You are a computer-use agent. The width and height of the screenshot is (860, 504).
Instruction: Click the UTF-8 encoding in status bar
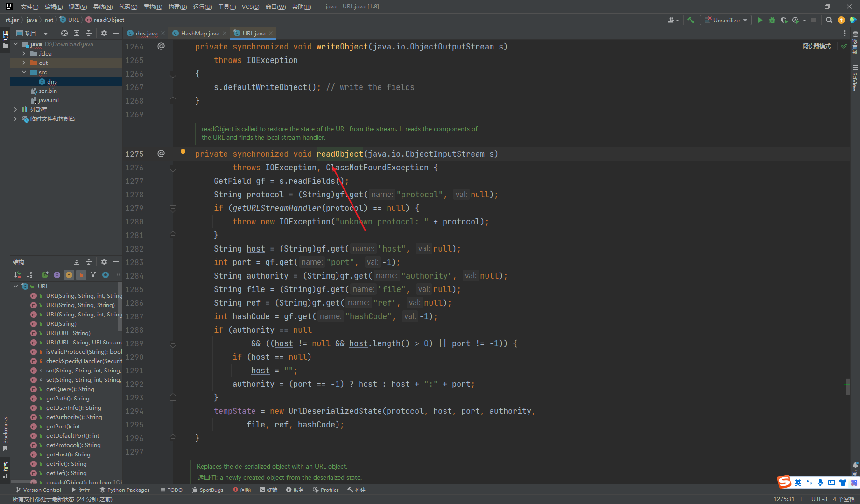click(819, 499)
